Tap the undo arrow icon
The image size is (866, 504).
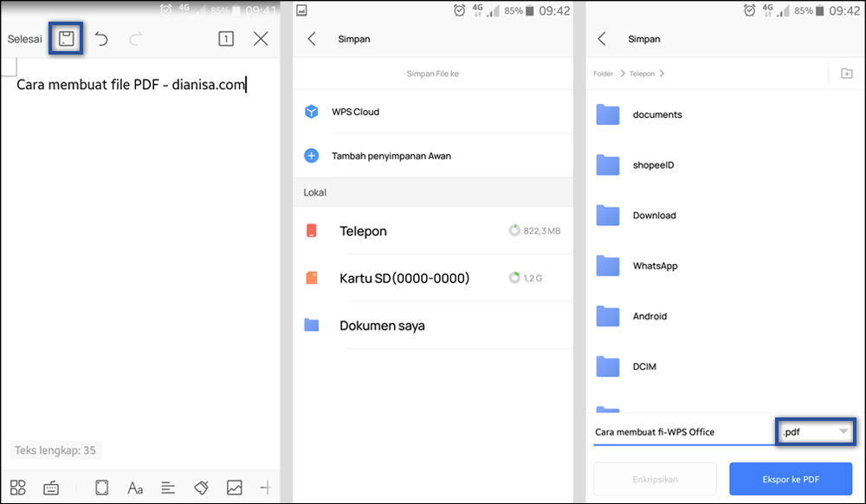point(101,38)
